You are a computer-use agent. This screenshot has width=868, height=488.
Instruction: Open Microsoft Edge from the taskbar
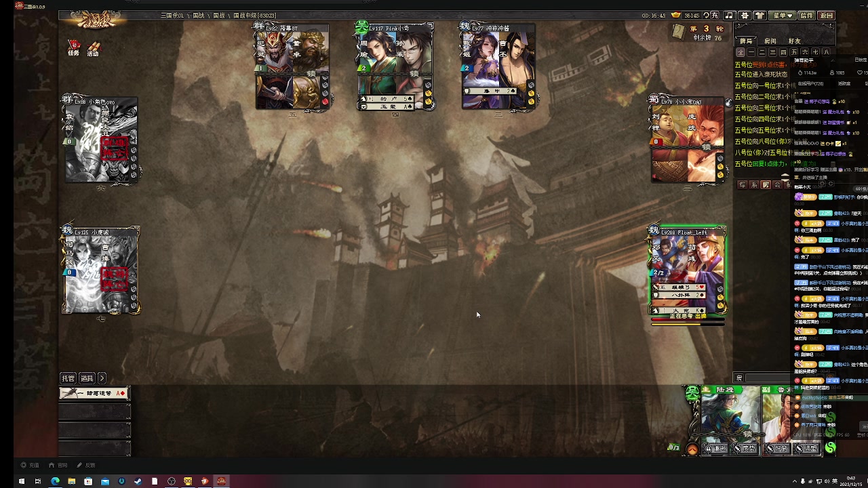coord(55,481)
